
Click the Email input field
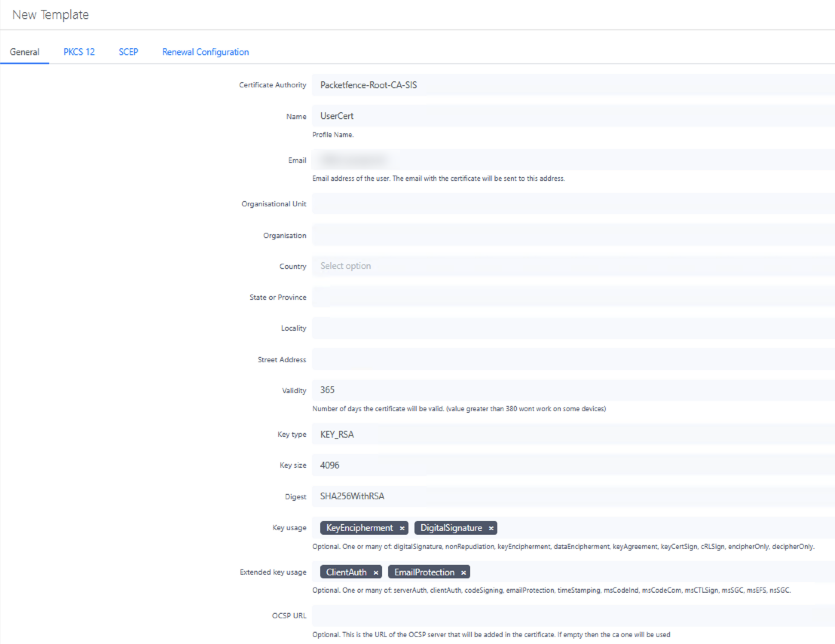pyautogui.click(x=573, y=160)
